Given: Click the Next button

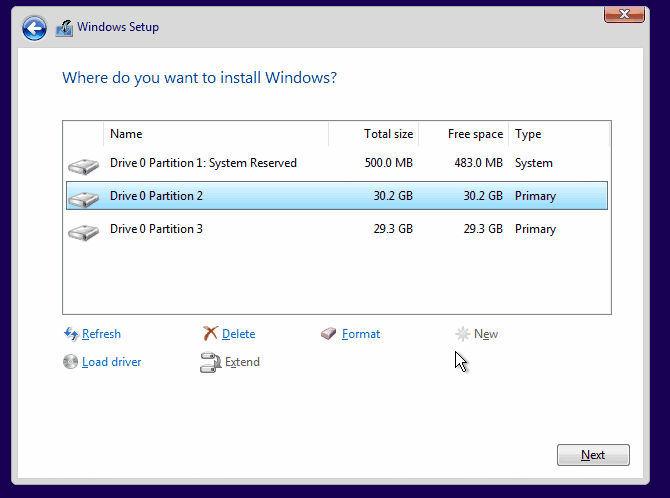Looking at the screenshot, I should tap(593, 455).
